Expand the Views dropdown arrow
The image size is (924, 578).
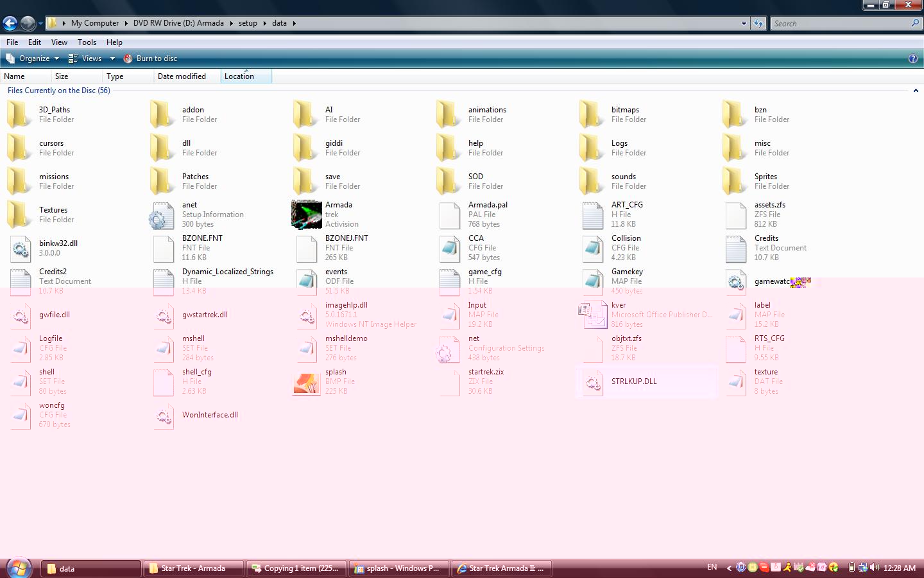pyautogui.click(x=112, y=58)
